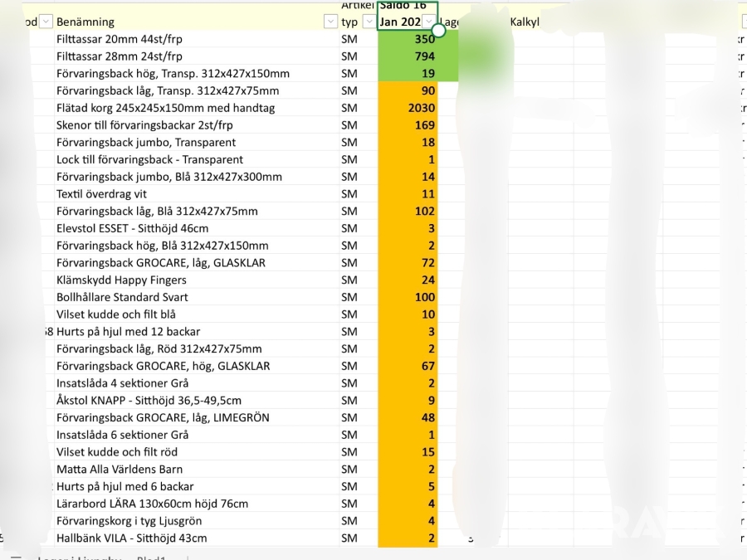The width and height of the screenshot is (747, 560).
Task: Open the Saldo 16 Jan filter dropdown
Action: tap(429, 22)
